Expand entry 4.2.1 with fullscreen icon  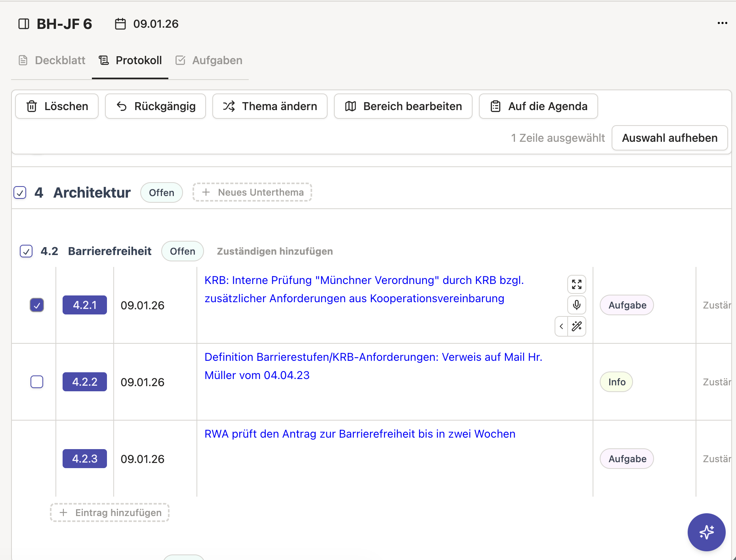(x=576, y=284)
